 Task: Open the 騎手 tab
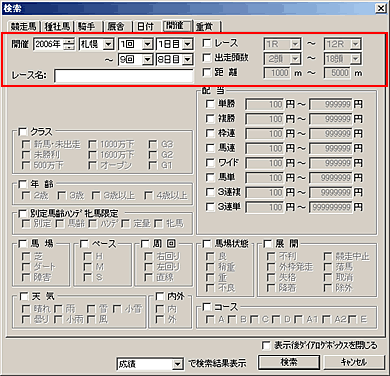pos(87,26)
